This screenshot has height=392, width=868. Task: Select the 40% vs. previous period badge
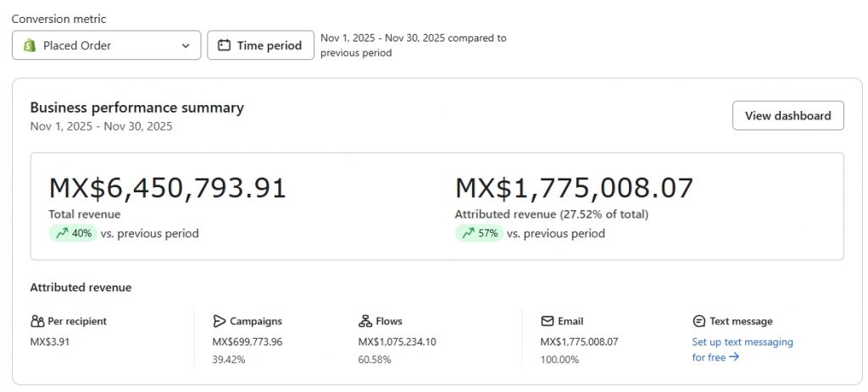coord(73,234)
